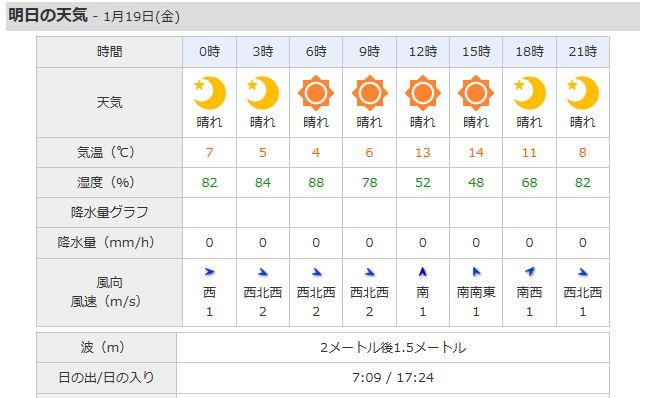Click the sunrise/sunset time 7:09 / 17:24
This screenshot has width=645, height=398.
(x=393, y=377)
